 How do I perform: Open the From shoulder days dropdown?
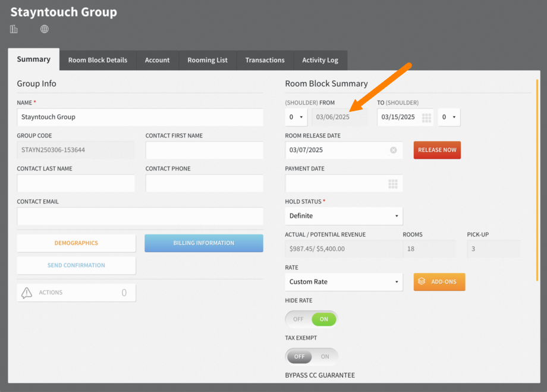(296, 117)
